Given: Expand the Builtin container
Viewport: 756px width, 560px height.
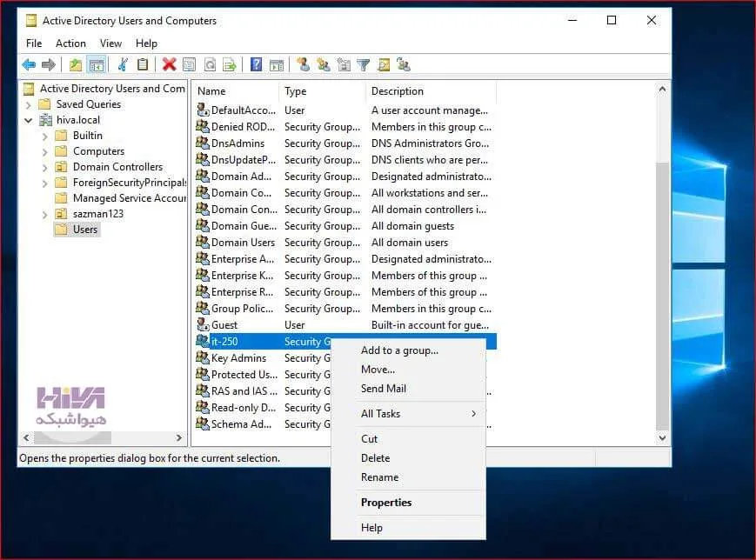Looking at the screenshot, I should click(45, 136).
